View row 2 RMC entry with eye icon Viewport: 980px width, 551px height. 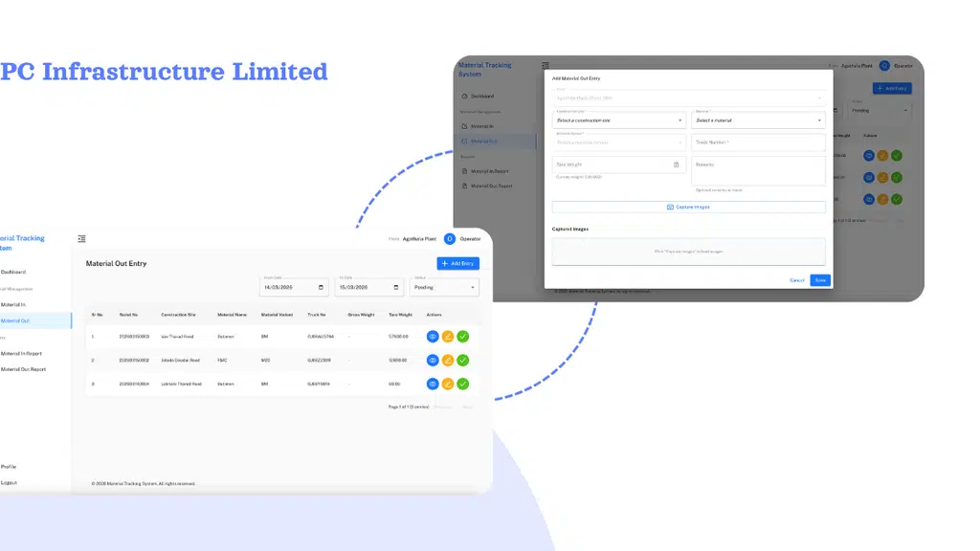[433, 361]
